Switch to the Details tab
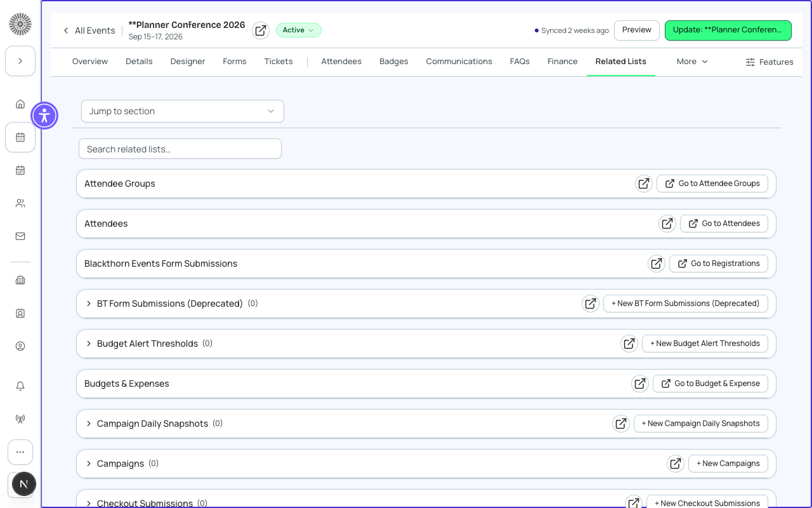Image resolution: width=812 pixels, height=508 pixels. (x=139, y=62)
